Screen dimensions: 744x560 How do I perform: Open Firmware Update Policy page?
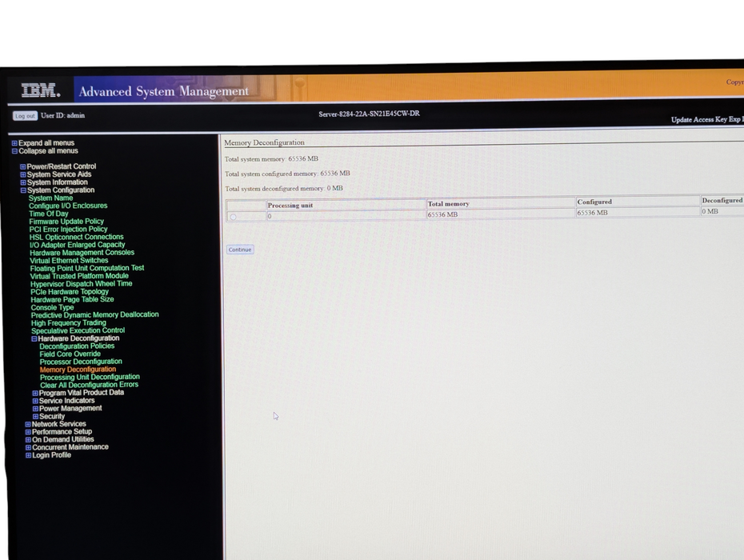[66, 221]
